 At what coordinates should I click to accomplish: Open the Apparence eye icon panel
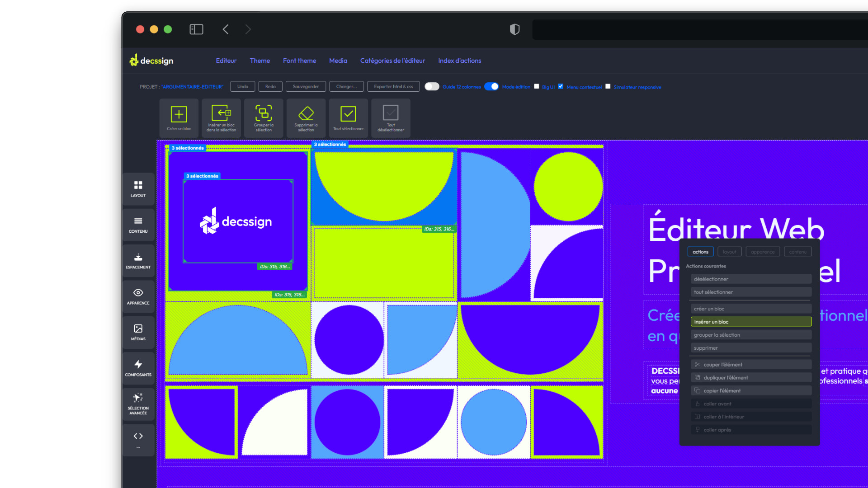pyautogui.click(x=138, y=296)
